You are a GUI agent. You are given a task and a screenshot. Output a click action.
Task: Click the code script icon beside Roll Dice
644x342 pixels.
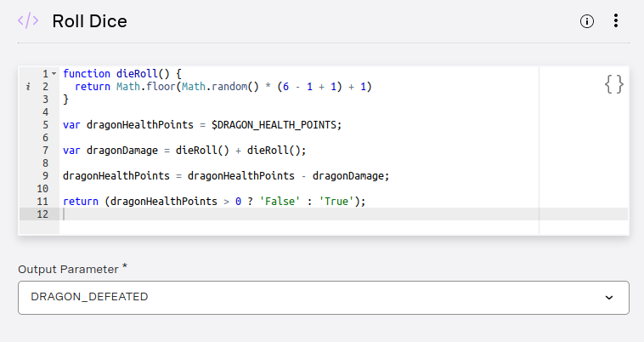(28, 21)
